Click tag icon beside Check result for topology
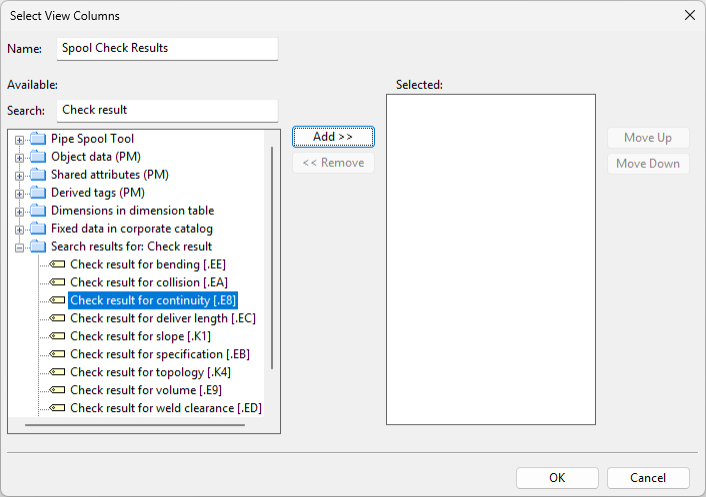Screen dimensions: 706x497 point(57,372)
